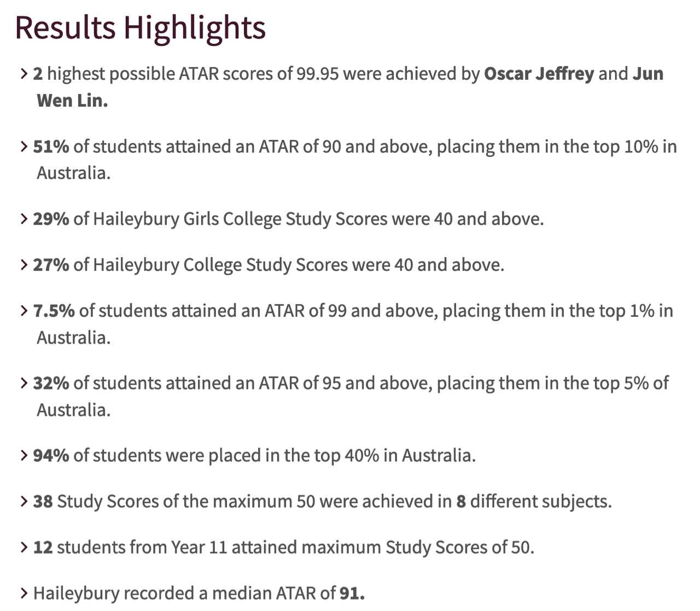Click the bold name "Wen Lin."
Screen dimensions: 700x611
(x=72, y=100)
